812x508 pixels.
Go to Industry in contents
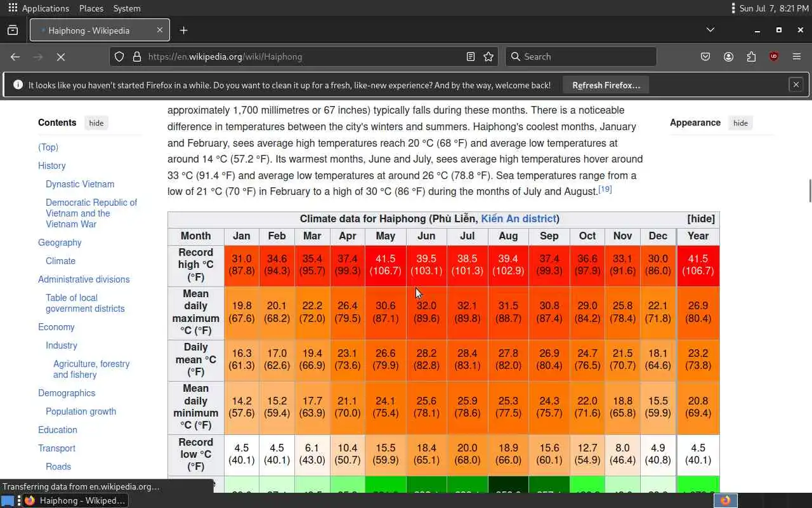[62, 345]
